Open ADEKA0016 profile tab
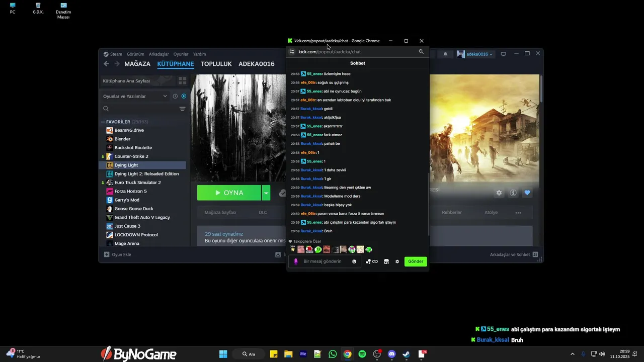The image size is (644, 362). [257, 64]
